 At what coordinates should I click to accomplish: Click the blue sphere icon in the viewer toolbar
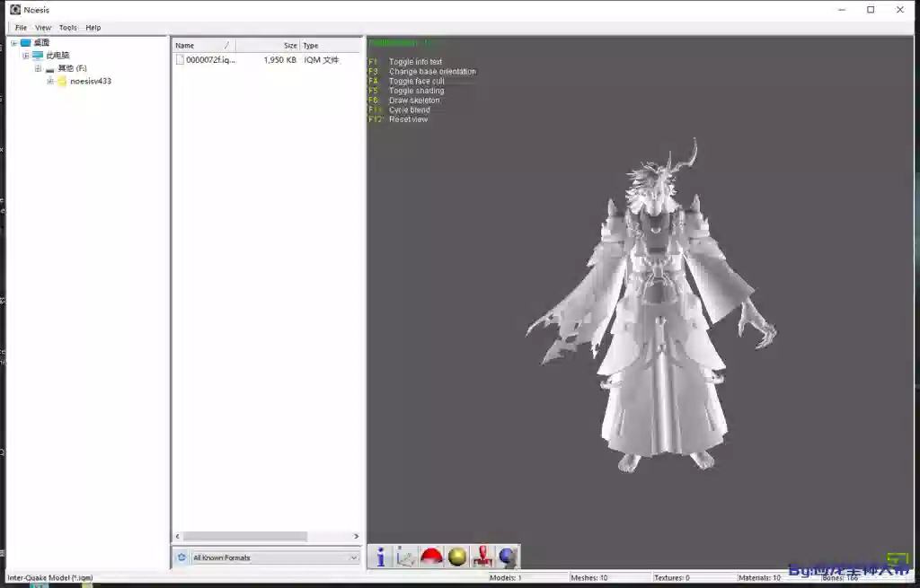click(508, 557)
